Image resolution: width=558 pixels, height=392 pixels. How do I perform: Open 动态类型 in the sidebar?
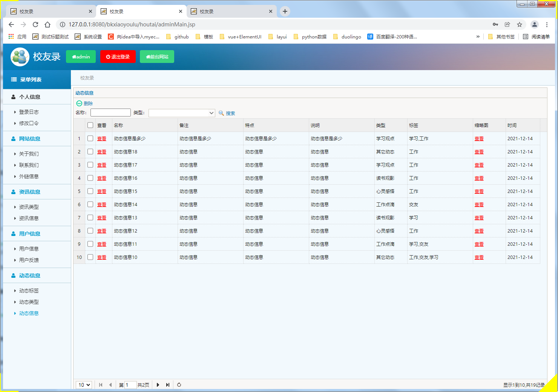point(29,302)
